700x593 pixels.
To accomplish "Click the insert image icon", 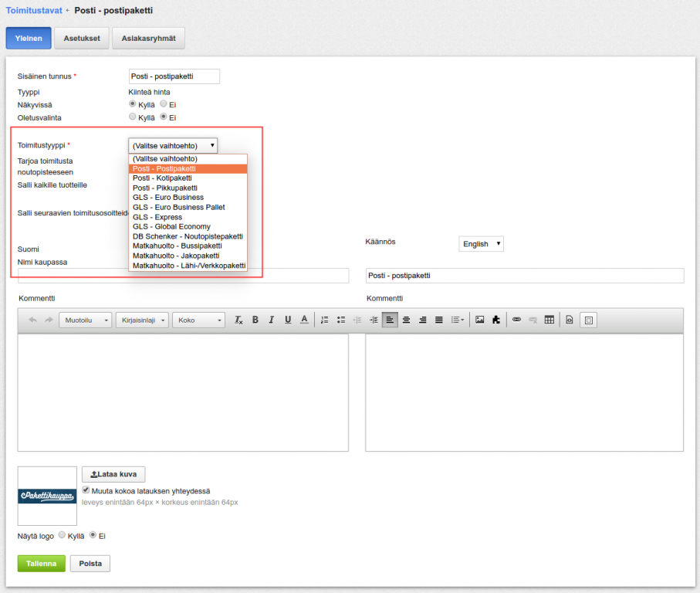I will click(x=480, y=320).
